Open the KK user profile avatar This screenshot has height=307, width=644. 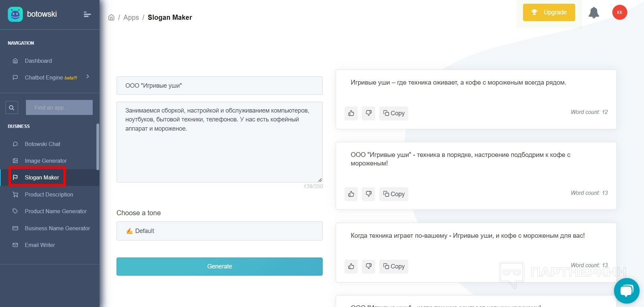tap(619, 13)
